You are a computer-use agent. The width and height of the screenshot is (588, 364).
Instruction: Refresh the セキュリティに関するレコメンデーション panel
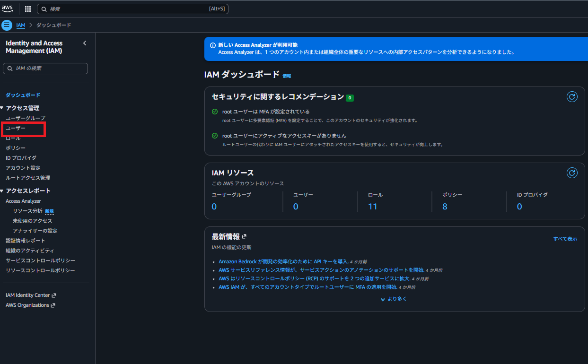(x=572, y=96)
